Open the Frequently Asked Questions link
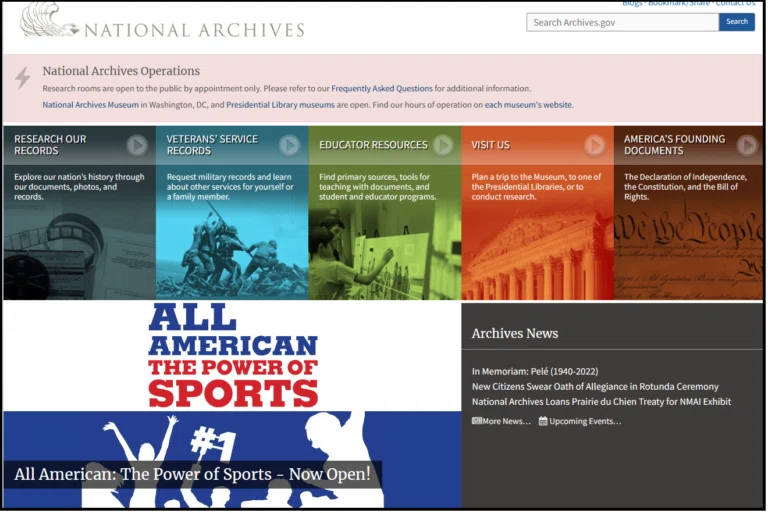This screenshot has width=768, height=513. tap(382, 89)
